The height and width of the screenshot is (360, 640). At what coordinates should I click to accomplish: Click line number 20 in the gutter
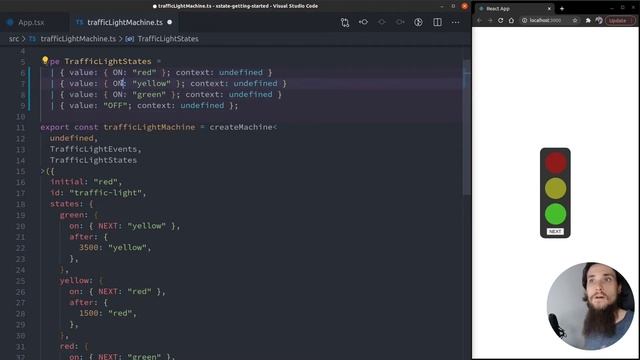click(20, 226)
